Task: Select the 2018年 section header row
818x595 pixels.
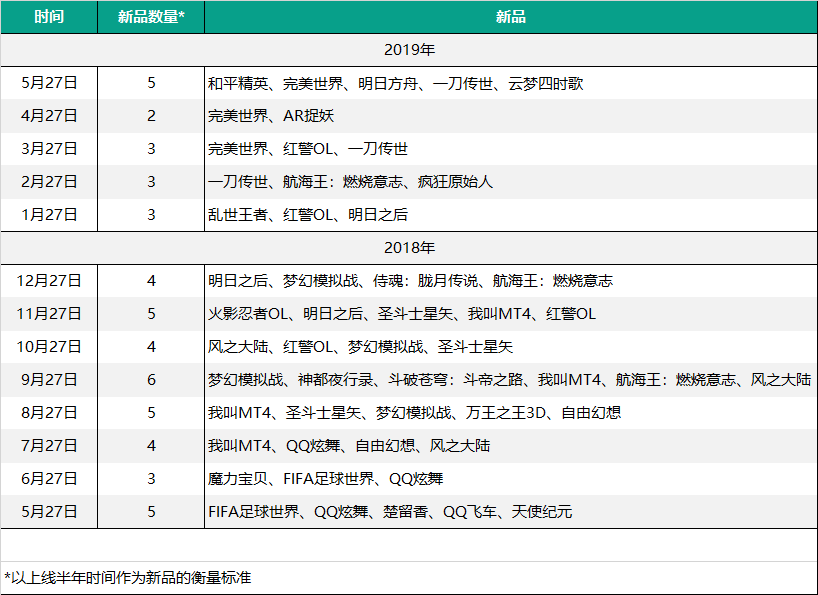Action: (409, 248)
